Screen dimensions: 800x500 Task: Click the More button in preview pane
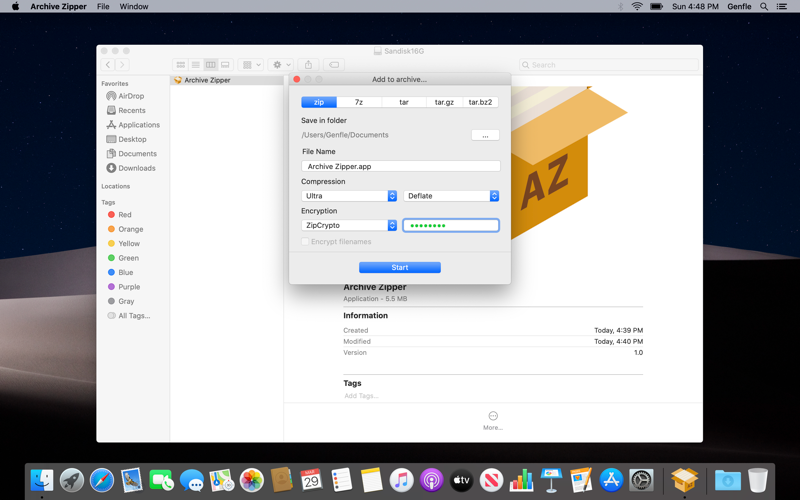tap(493, 421)
